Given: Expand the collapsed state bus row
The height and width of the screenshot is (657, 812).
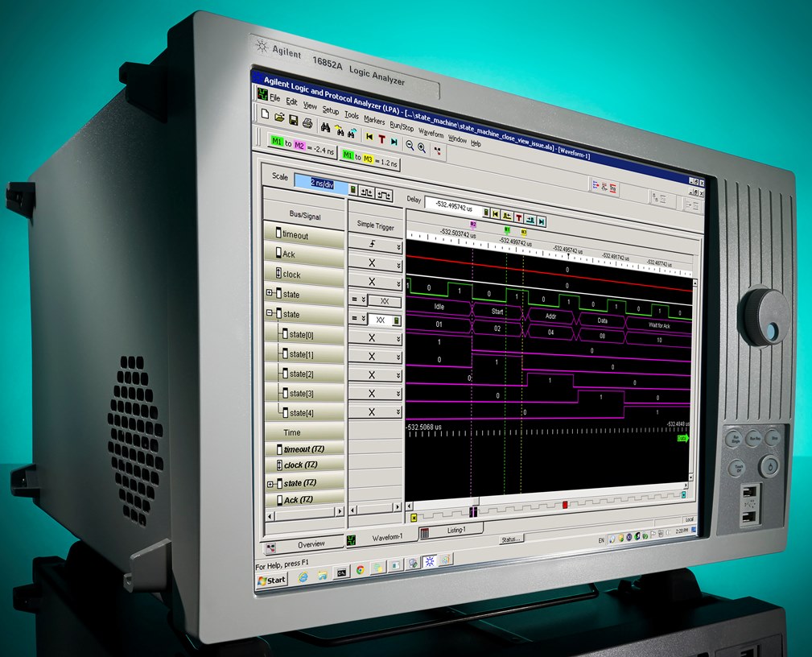Looking at the screenshot, I should 270,293.
